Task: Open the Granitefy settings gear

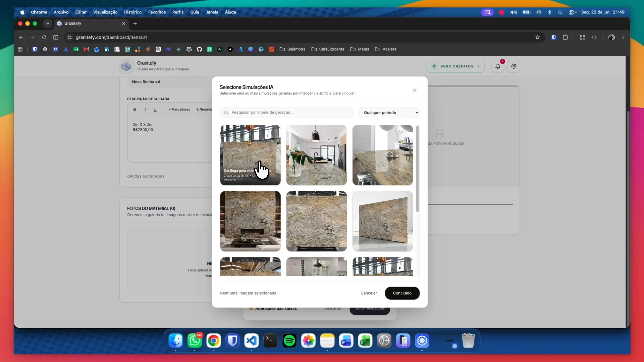Action: tap(514, 66)
